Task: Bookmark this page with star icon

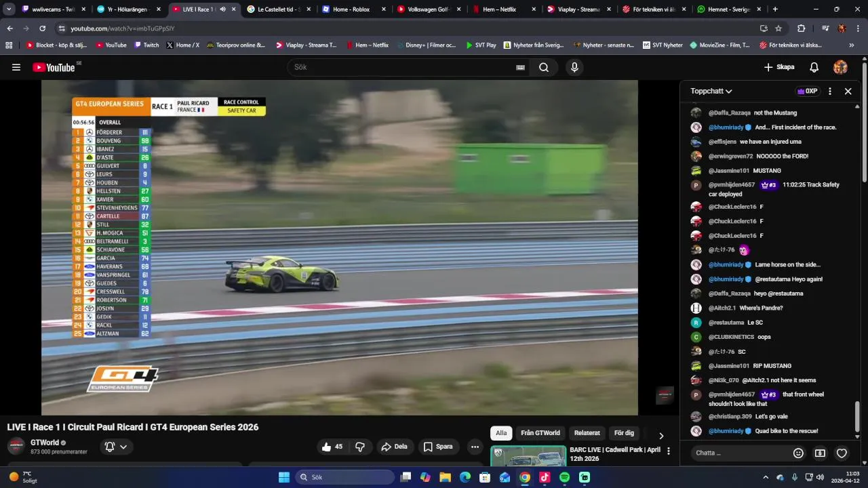Action: click(778, 28)
